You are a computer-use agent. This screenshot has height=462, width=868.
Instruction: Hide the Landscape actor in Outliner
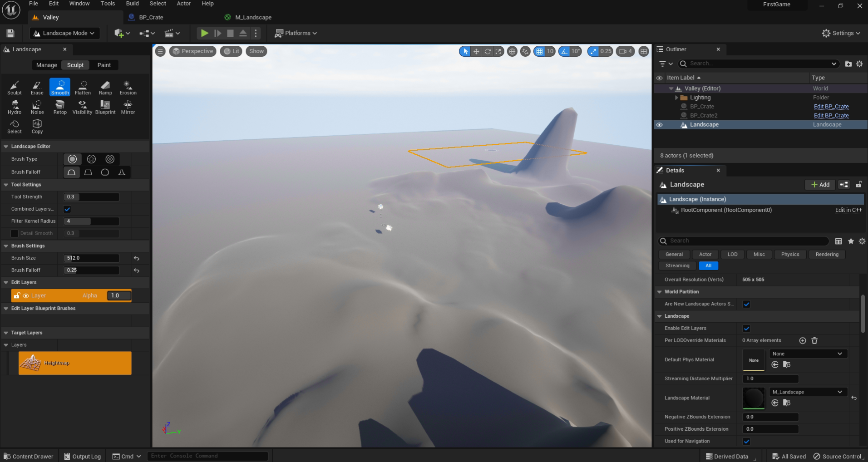pos(660,125)
